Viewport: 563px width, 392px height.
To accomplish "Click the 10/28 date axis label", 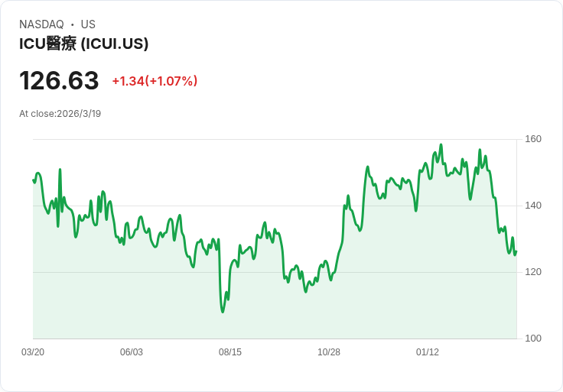I will coord(328,352).
